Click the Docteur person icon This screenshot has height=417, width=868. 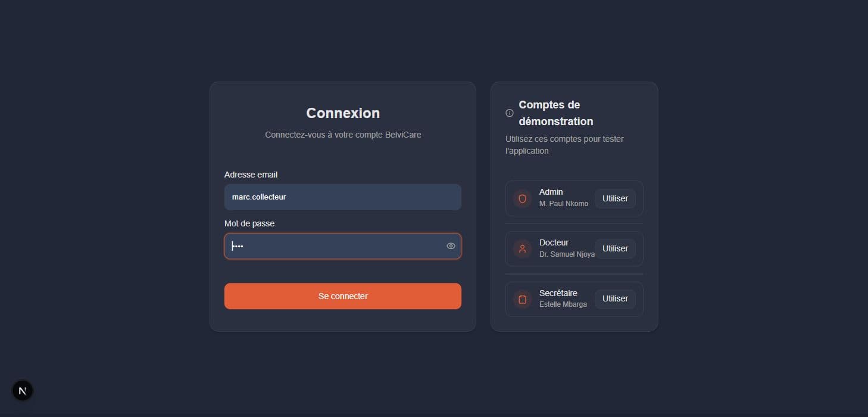(x=523, y=249)
